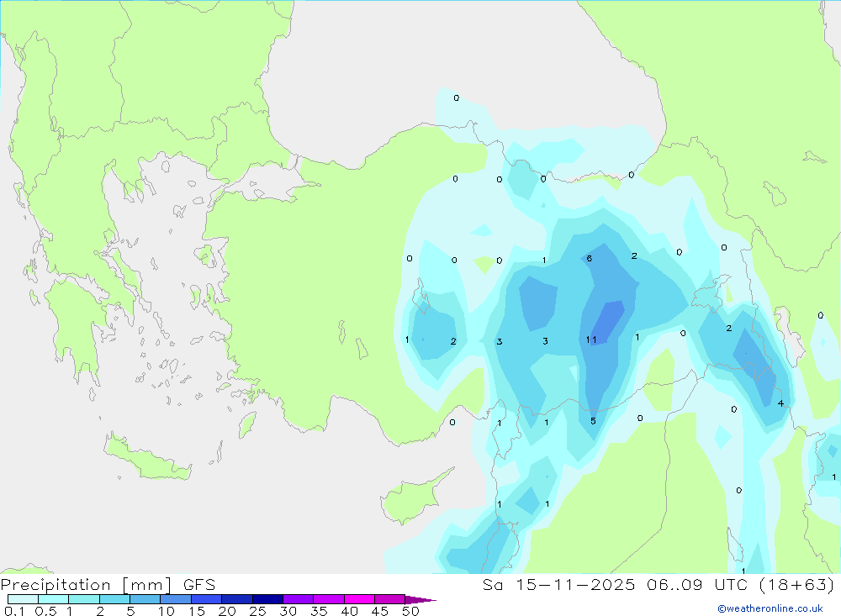Select the legend swatch between 0.5 and 1

point(53,599)
